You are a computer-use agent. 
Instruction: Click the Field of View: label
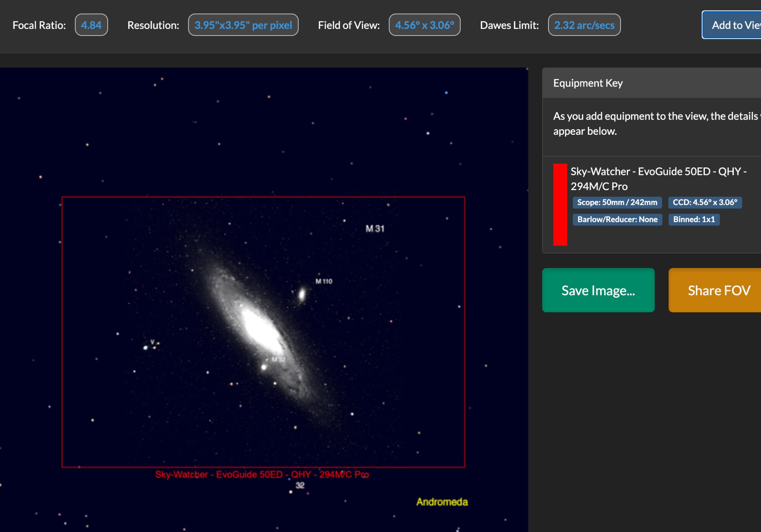[x=349, y=25]
